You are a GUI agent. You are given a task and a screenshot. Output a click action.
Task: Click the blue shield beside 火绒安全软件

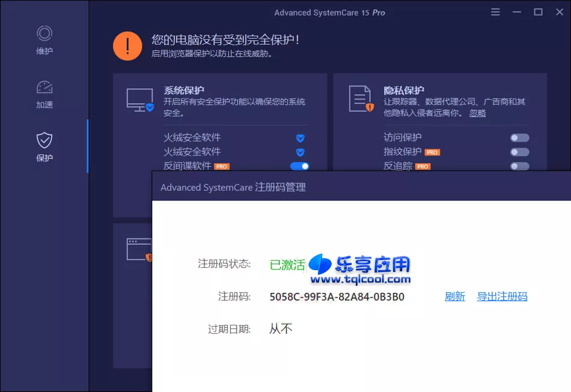(299, 137)
